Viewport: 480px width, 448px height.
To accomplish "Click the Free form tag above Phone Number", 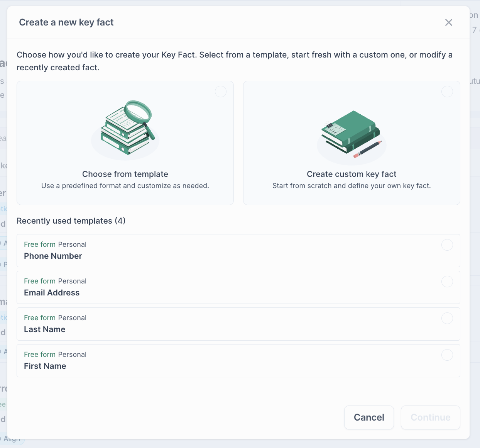I will 40,244.
